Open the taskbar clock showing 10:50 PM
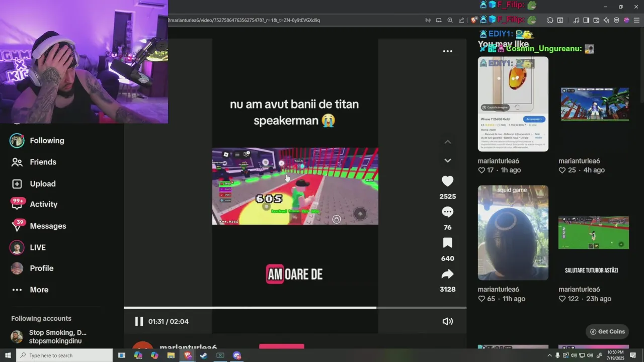Screen dimensions: 644x362 coord(615,355)
